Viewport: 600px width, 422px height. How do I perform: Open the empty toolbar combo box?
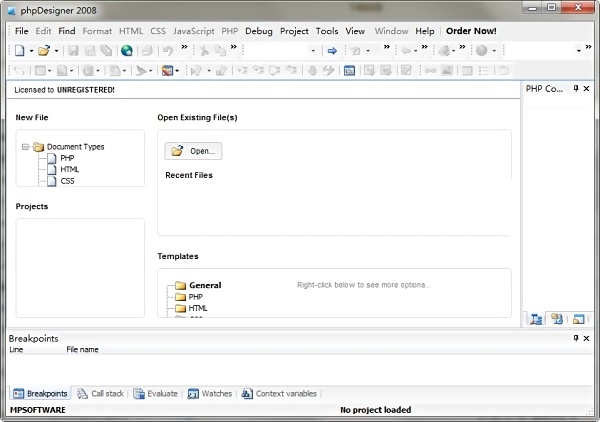[313, 50]
